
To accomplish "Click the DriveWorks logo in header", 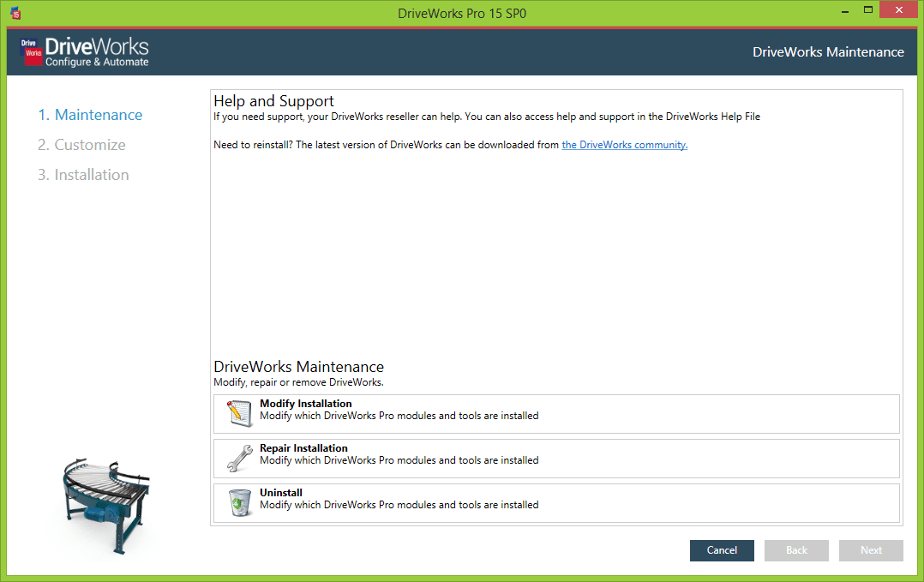I will [x=85, y=51].
